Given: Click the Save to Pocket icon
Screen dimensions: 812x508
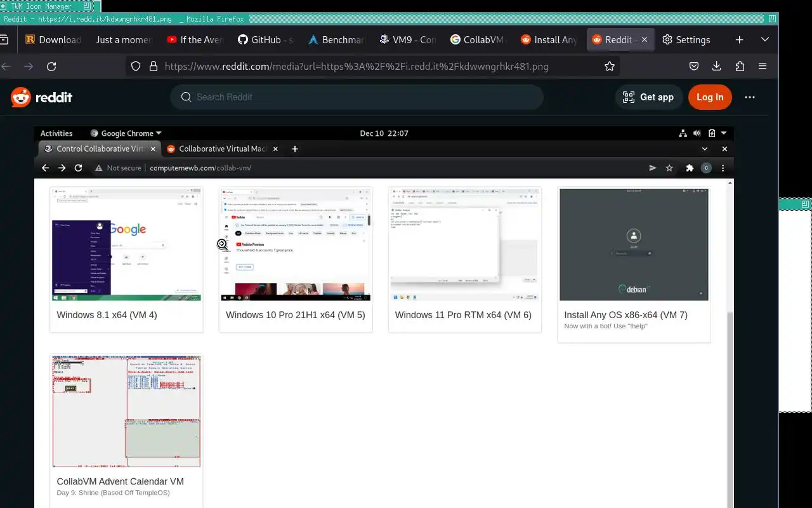Looking at the screenshot, I should 694,66.
